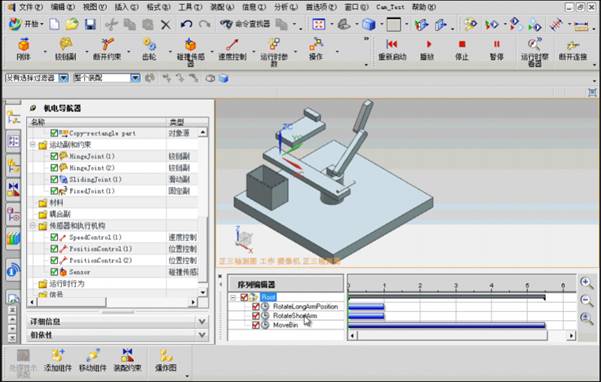Click the Gear (齿轮) tool icon
The image size is (601, 382).
(149, 45)
